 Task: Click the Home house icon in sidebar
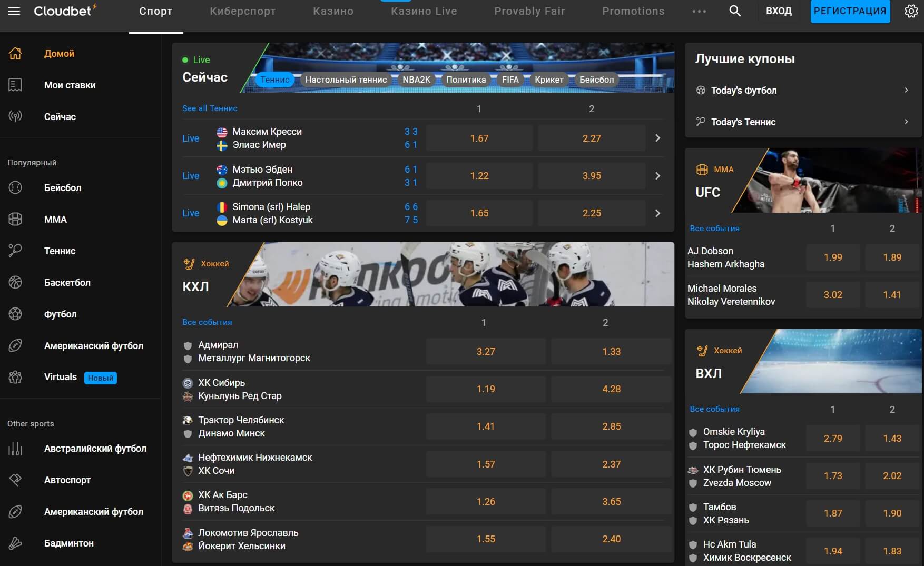point(15,53)
